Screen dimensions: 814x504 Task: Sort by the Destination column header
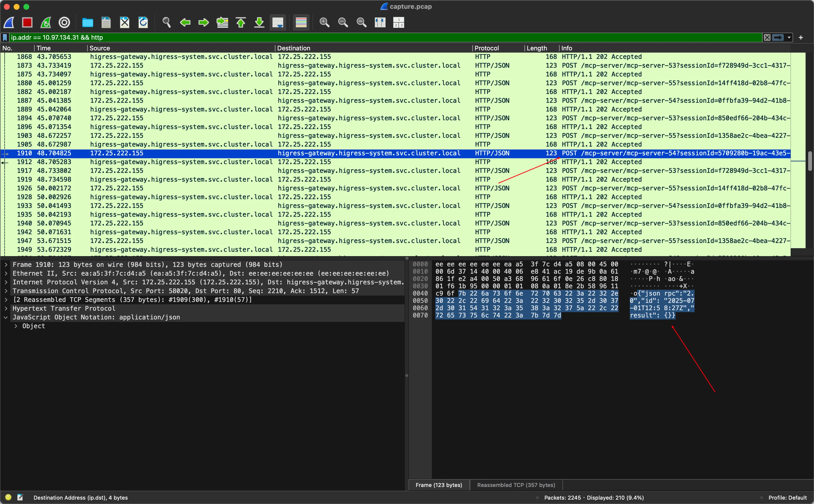pos(374,48)
